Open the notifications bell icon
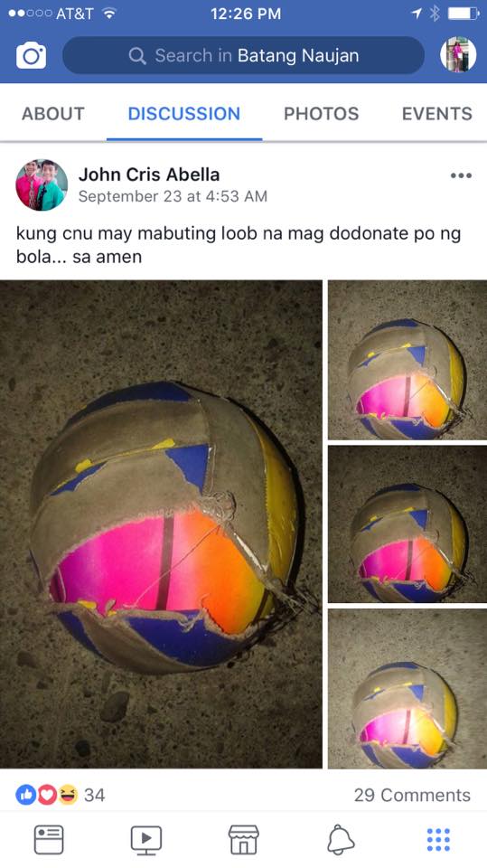Screen dimensions: 487x868 (x=341, y=840)
